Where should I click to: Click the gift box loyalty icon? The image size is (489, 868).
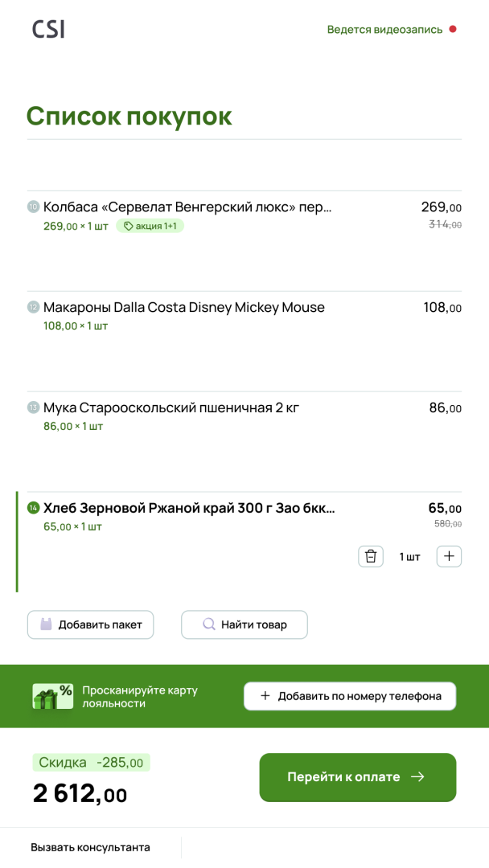click(x=52, y=696)
